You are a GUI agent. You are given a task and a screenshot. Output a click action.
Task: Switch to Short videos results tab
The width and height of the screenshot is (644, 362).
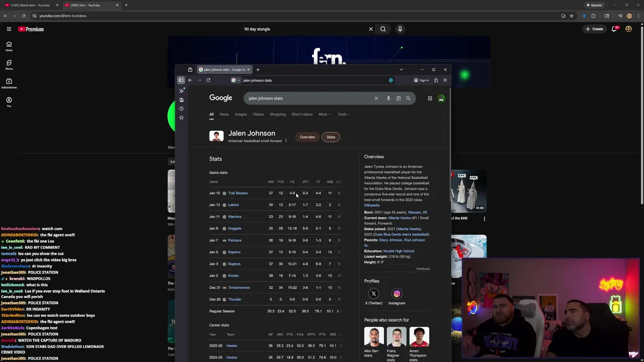point(302,114)
